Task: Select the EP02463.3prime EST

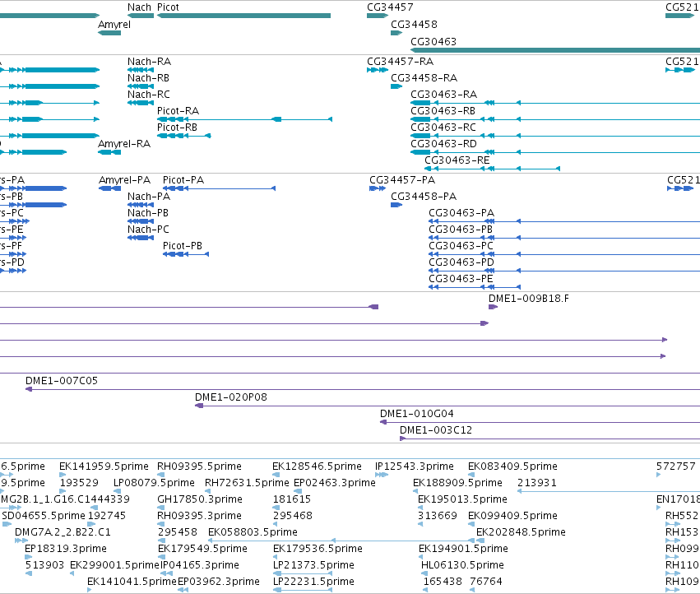Action: pyautogui.click(x=297, y=491)
